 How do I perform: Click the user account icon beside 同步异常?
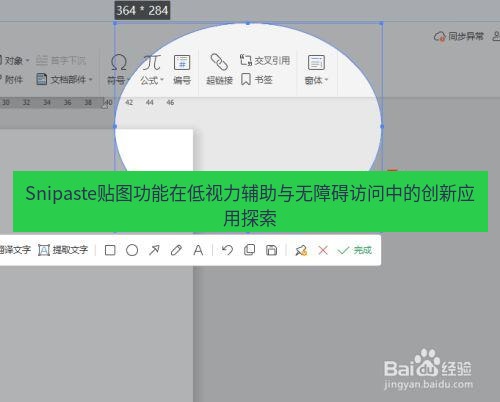(x=497, y=36)
